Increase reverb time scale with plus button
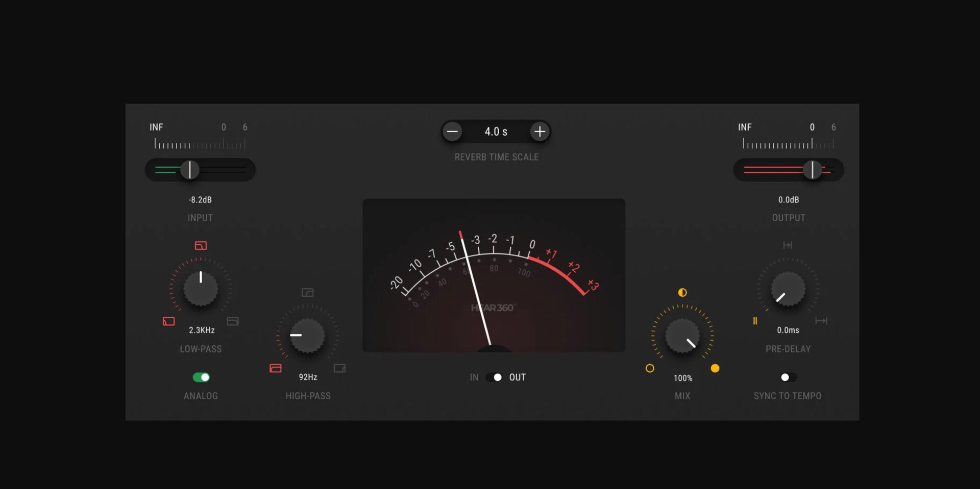 point(540,132)
